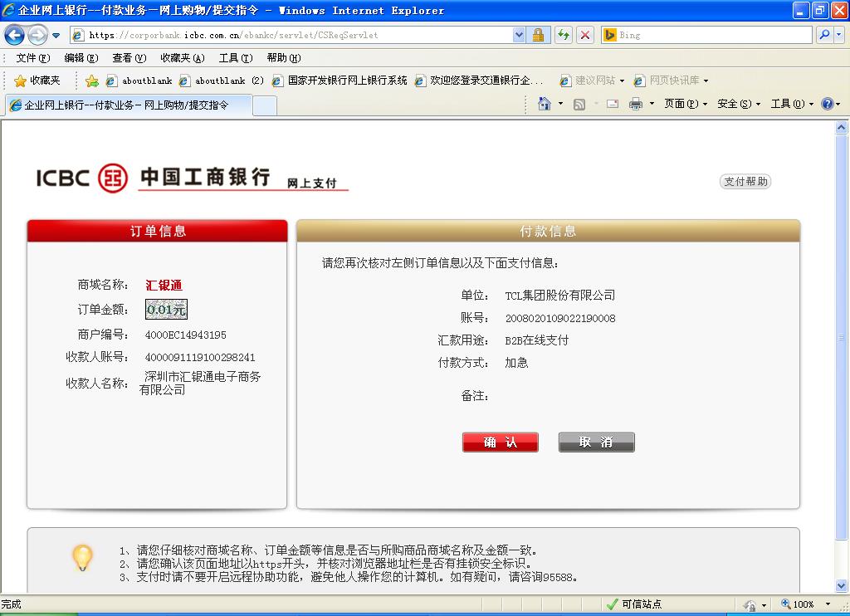Go back with the browser Back arrow
This screenshot has width=850, height=616.
point(15,35)
